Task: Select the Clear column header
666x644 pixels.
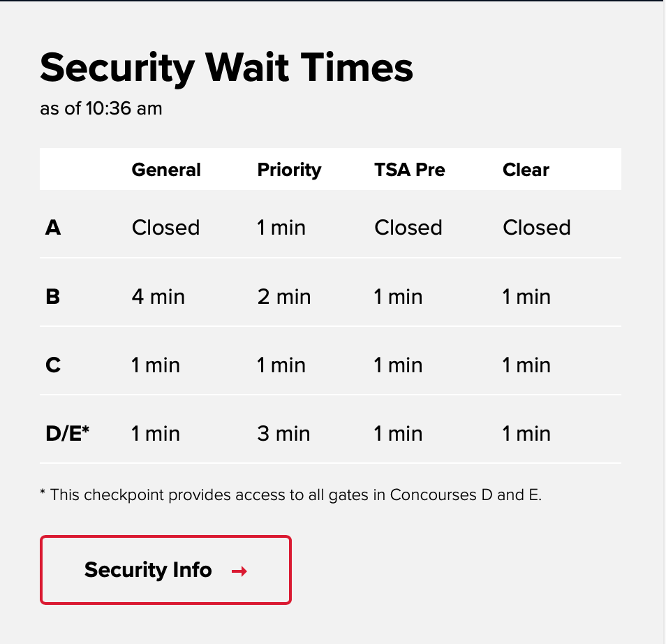Action: tap(525, 169)
